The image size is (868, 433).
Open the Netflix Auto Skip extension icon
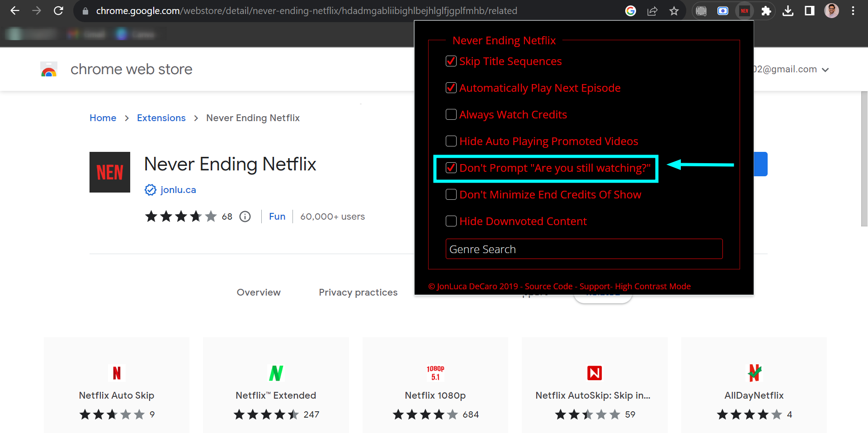coord(117,373)
